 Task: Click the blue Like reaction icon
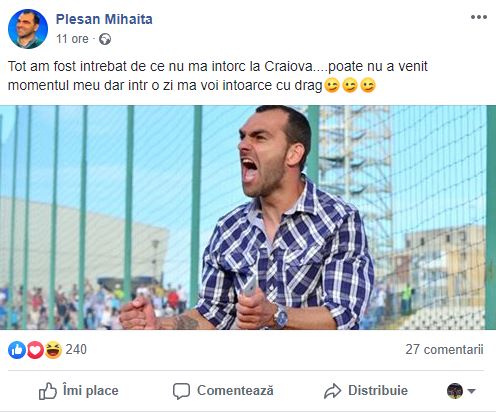[x=17, y=350]
